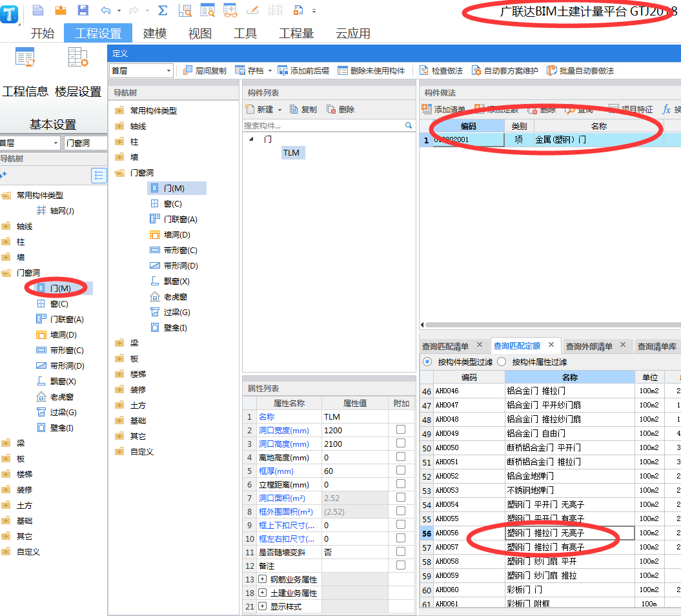Screen dimensions: 681x616
Task: Open the 视图 ribbon tab
Action: [x=200, y=34]
